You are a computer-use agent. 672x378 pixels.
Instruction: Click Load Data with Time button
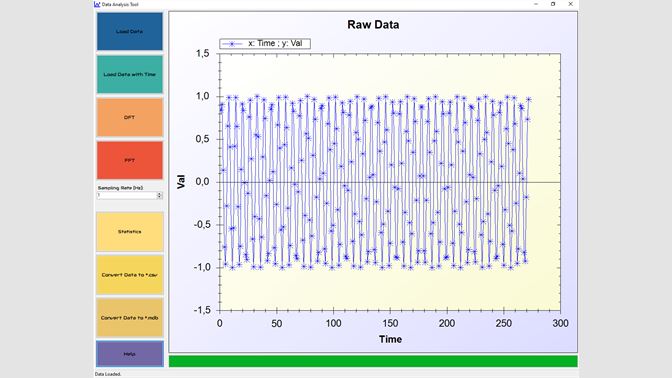pos(129,75)
